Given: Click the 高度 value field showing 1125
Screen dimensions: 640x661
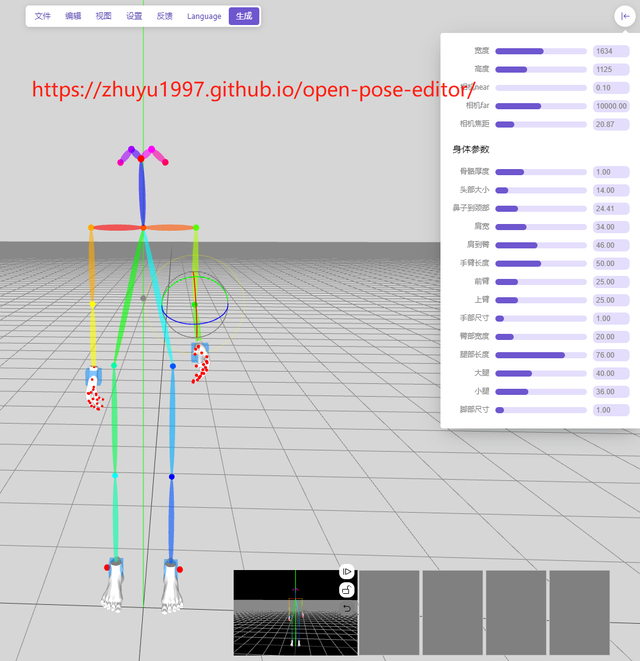Looking at the screenshot, I should tap(611, 70).
